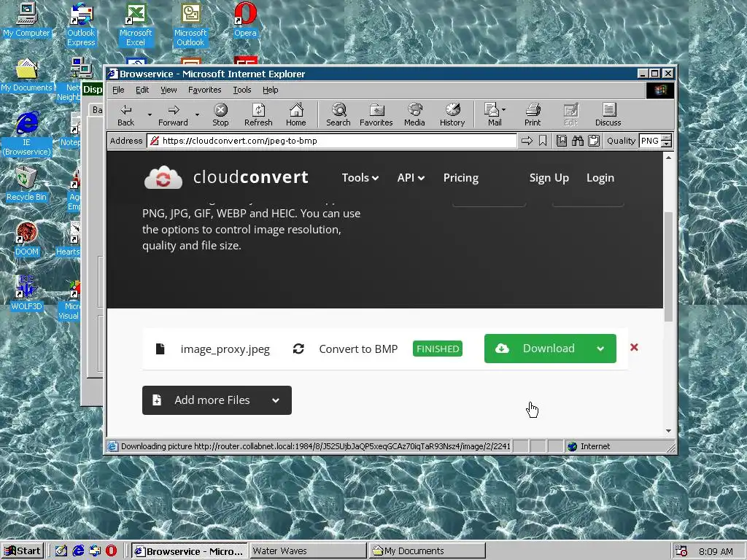Select the My Computer desktop icon
The width and height of the screenshot is (747, 560).
[x=27, y=20]
